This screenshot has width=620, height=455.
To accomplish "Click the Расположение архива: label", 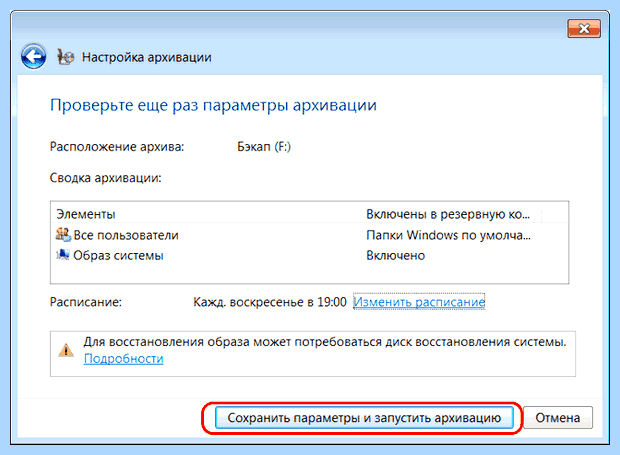I will tap(117, 147).
